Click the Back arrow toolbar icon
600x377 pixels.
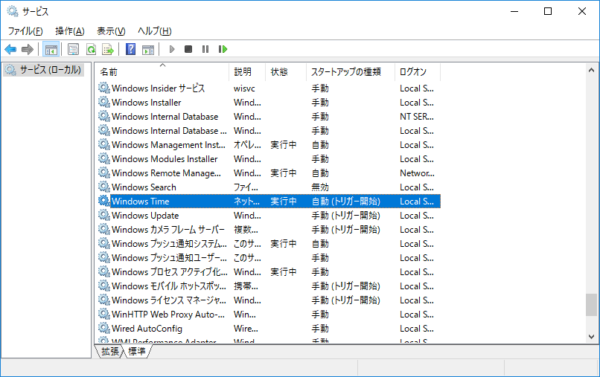(10, 49)
